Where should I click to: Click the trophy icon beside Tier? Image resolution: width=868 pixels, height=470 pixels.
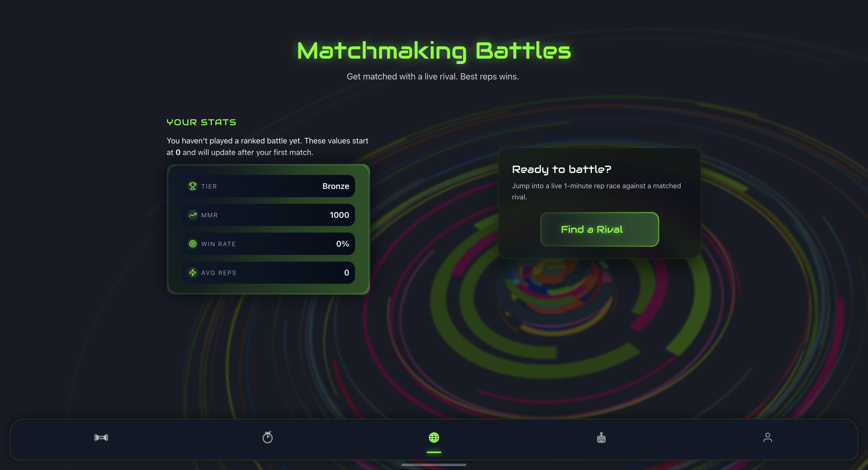tap(193, 186)
